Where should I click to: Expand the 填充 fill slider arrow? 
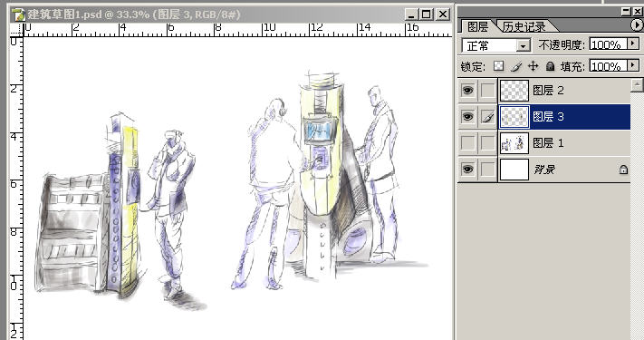click(633, 65)
